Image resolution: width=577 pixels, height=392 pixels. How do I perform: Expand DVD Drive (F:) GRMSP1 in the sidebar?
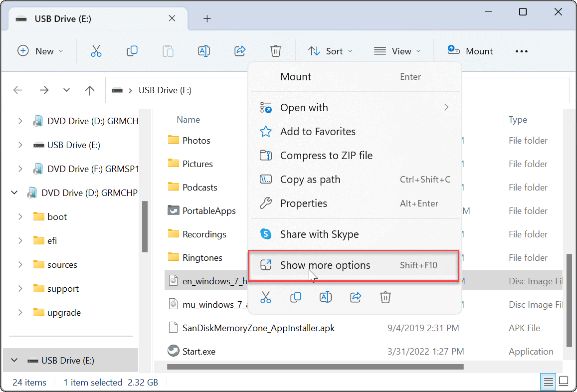(20, 169)
